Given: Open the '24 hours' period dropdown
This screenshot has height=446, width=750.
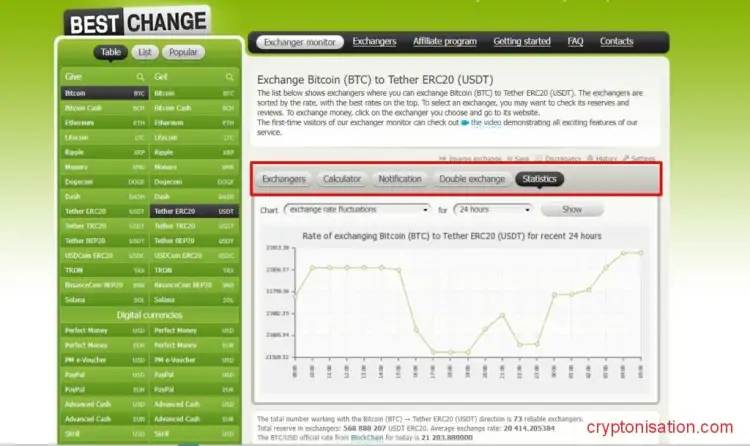Looking at the screenshot, I should click(493, 210).
